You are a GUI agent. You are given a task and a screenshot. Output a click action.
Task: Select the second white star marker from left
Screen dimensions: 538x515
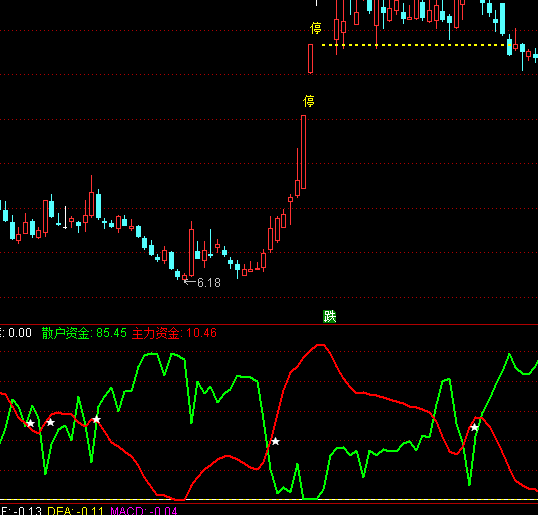tap(50, 422)
